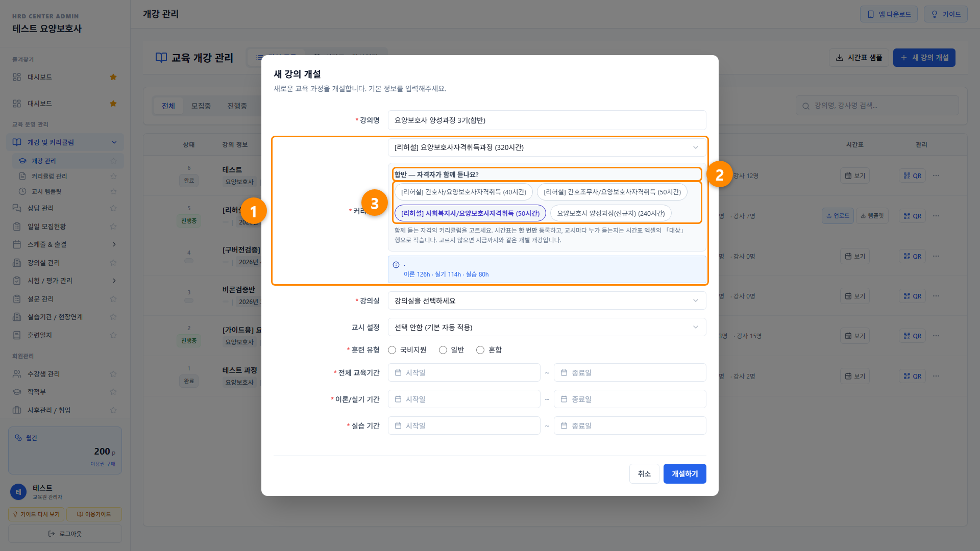This screenshot has height=551, width=980.
Task: Toggle chip 간호사/요양보호사자격취득 (40시간)
Action: tap(463, 192)
